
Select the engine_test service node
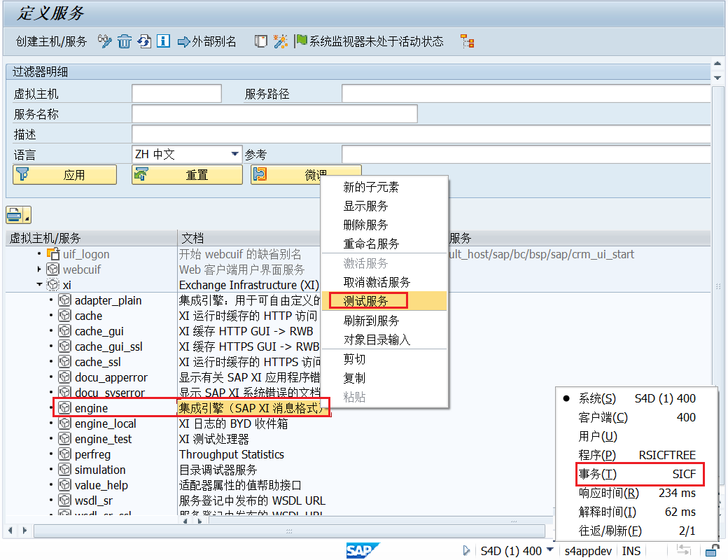pos(103,439)
